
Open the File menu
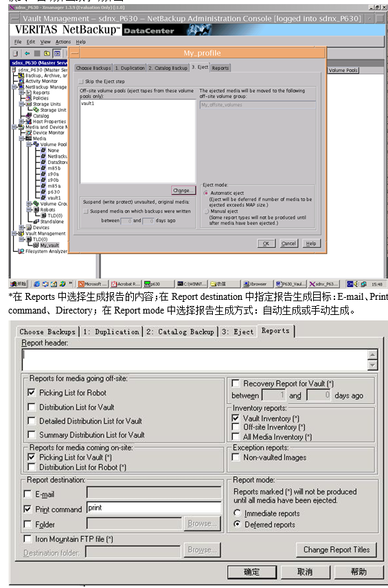click(18, 42)
